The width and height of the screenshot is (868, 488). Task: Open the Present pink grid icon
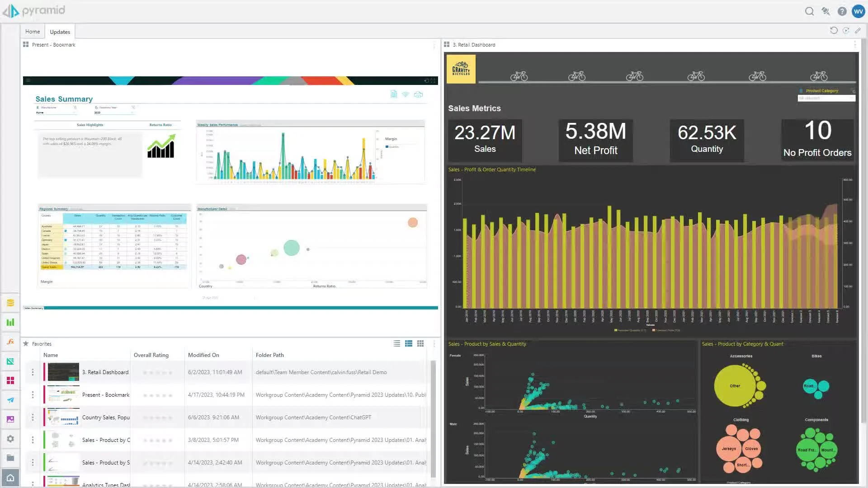coord(10,380)
